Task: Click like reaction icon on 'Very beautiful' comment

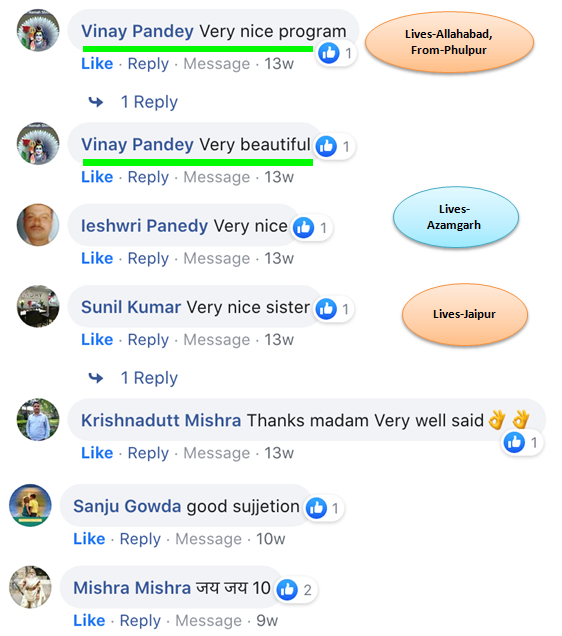Action: pos(326,146)
